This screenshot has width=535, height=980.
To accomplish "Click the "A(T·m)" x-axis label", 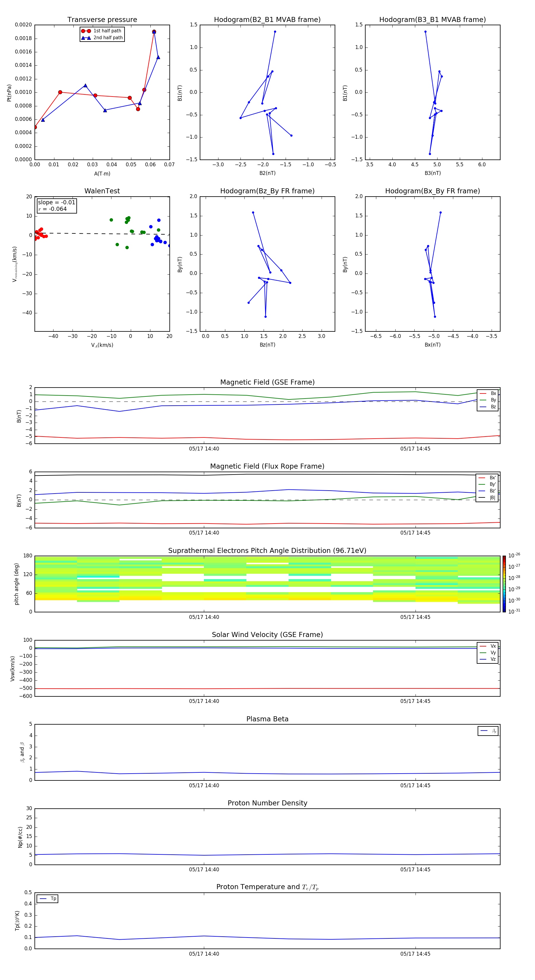I will (102, 174).
